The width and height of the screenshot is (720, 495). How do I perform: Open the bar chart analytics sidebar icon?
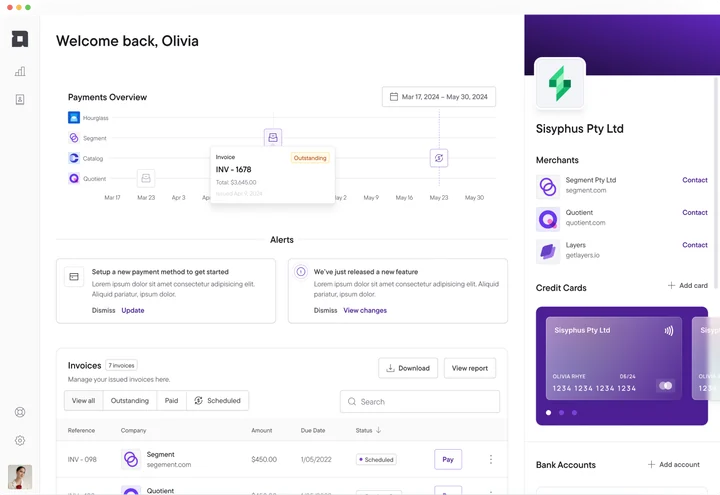20,71
